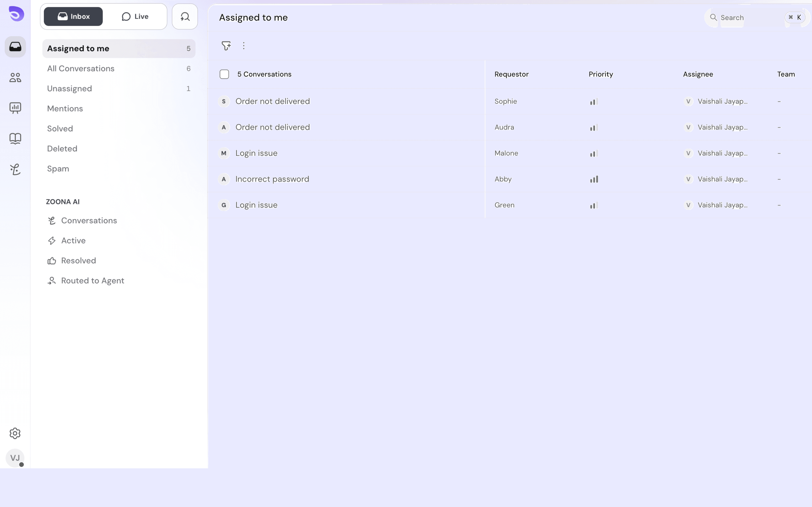This screenshot has height=507, width=812.
Task: Click the A avatar on Audra's row
Action: point(224,127)
